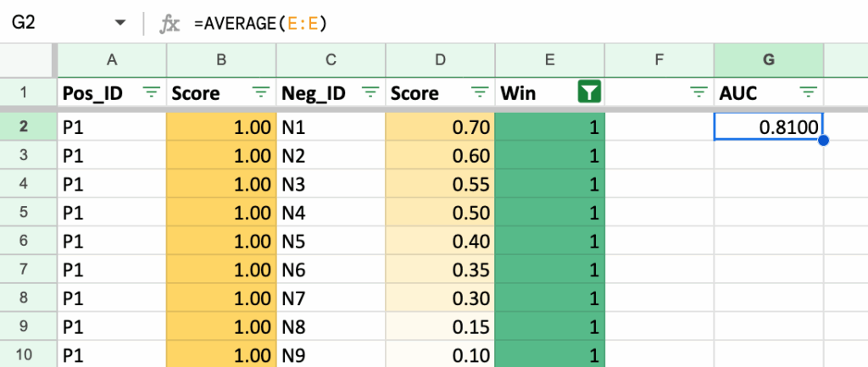This screenshot has width=868, height=367.
Task: Open the Pos_ID column filter
Action: pos(151,93)
